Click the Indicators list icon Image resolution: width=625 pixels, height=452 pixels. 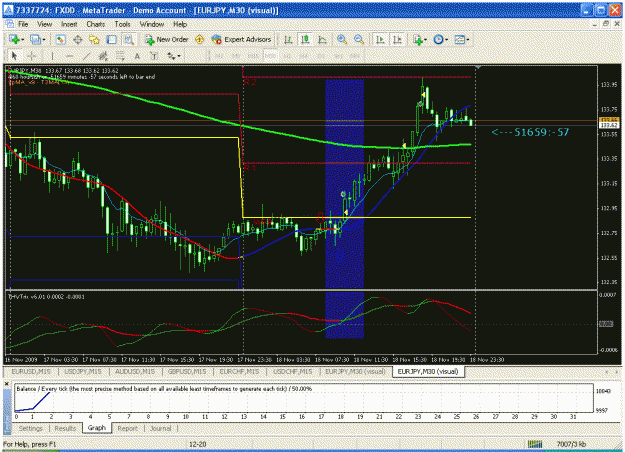tap(417, 39)
